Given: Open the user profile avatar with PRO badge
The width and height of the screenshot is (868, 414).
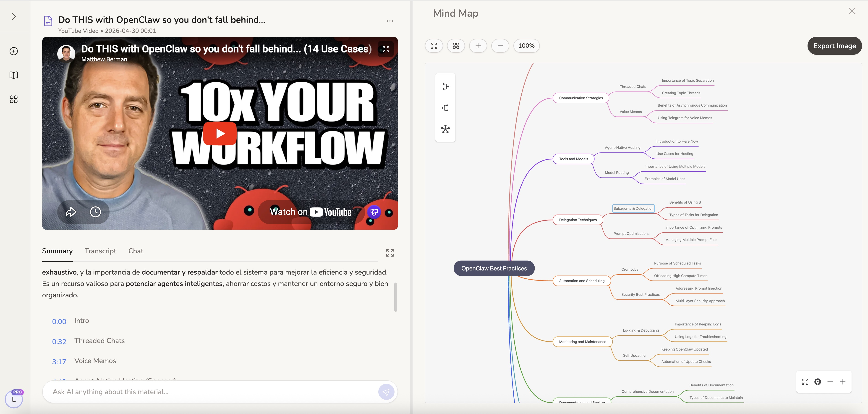Looking at the screenshot, I should tap(14, 399).
